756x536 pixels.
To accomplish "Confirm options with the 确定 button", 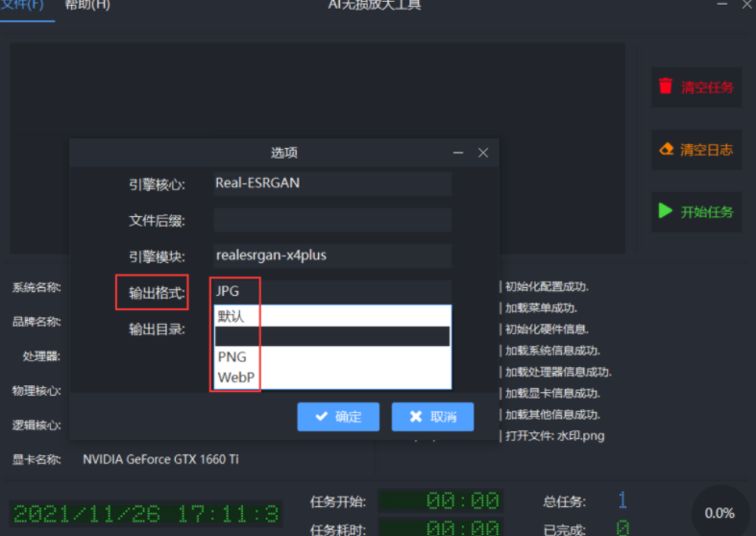I will click(x=338, y=417).
